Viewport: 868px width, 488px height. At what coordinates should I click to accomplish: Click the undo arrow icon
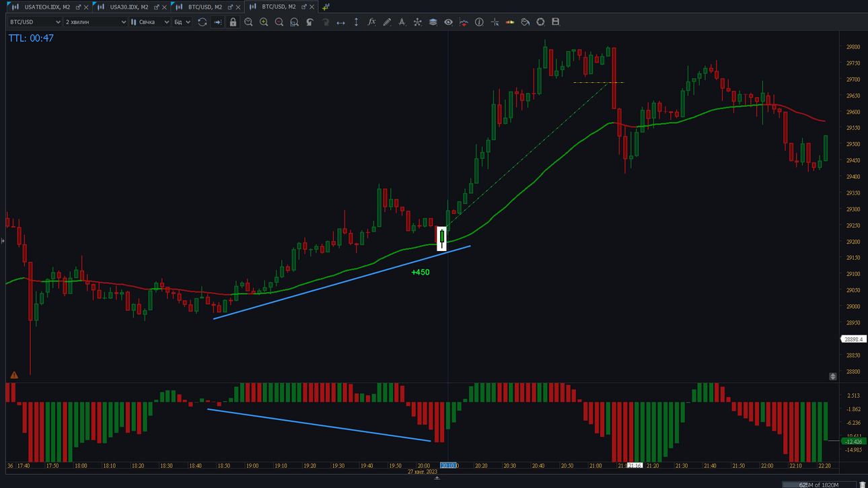tap(310, 22)
